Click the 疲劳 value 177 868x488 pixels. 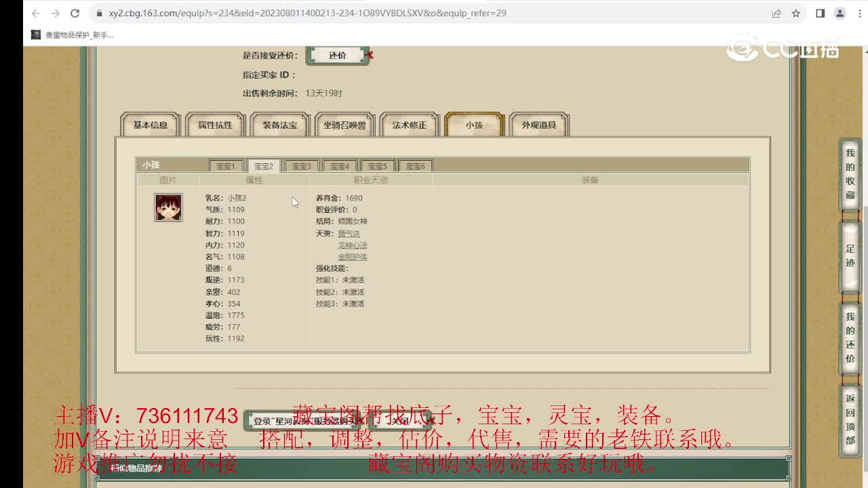tap(234, 327)
